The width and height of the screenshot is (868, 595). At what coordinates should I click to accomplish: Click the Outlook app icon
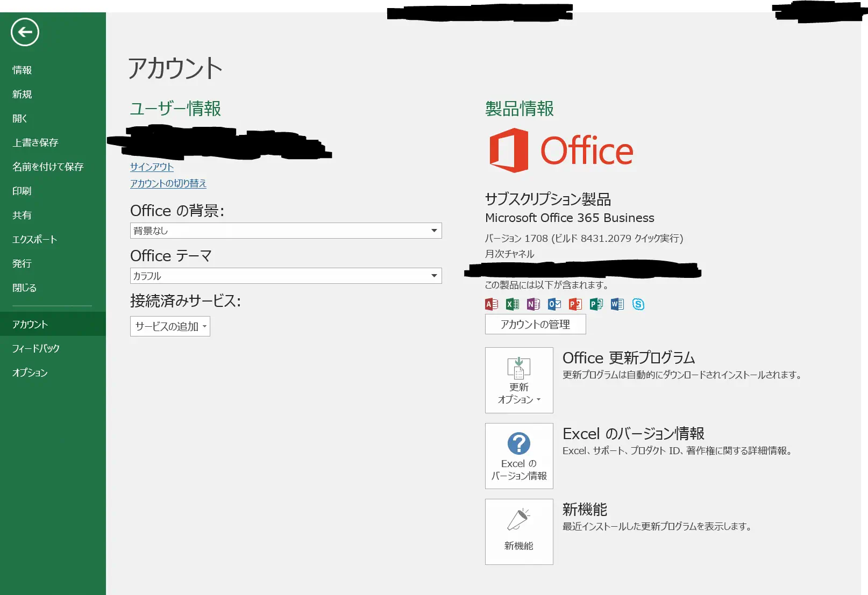coord(554,304)
